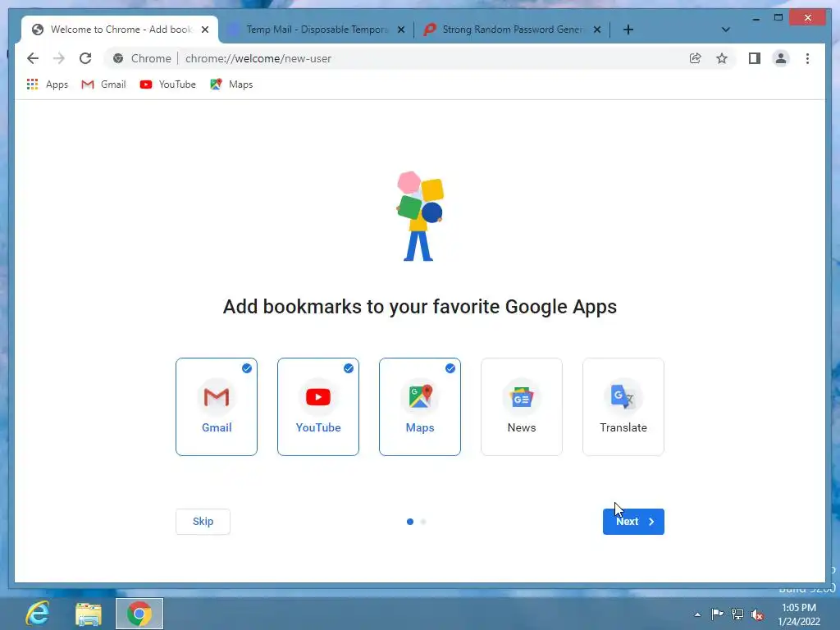Open Action Center flag icon
840x630 pixels.
click(717, 614)
